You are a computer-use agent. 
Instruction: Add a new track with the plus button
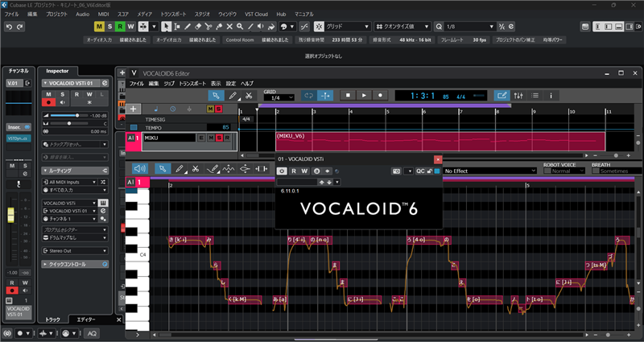pyautogui.click(x=133, y=109)
